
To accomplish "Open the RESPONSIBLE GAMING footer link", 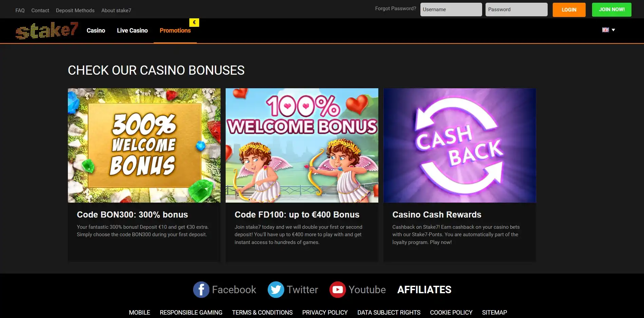I will pyautogui.click(x=191, y=313).
